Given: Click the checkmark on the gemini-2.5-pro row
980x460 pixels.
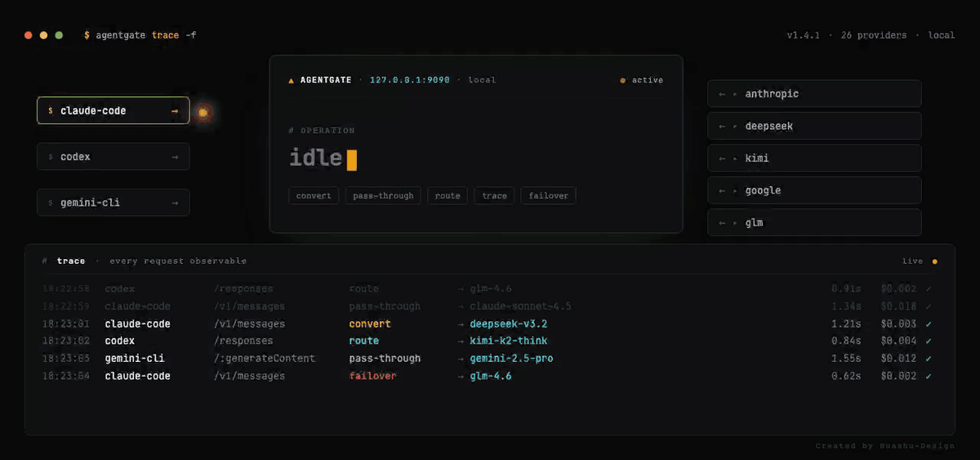Looking at the screenshot, I should 929,359.
